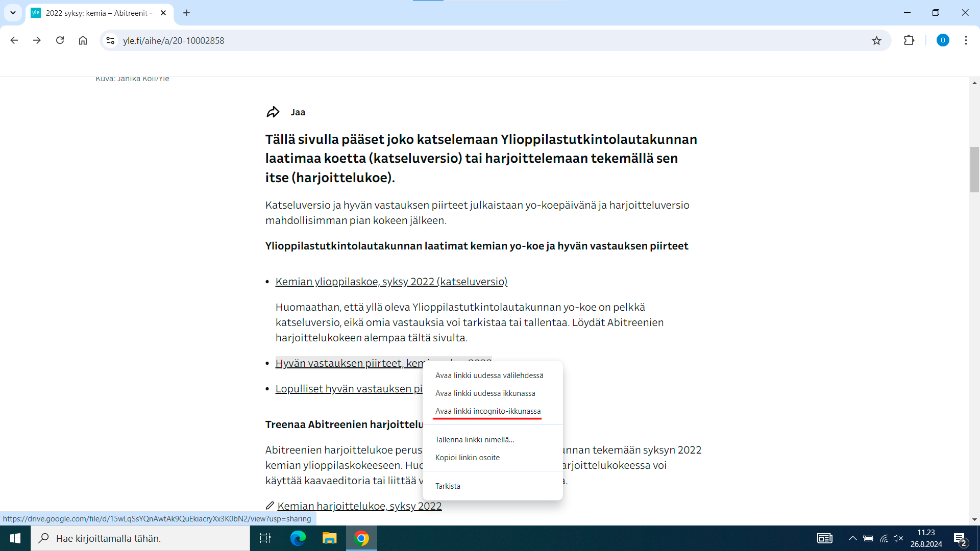Open Task View on the taskbar
The image size is (980, 551).
pyautogui.click(x=265, y=538)
